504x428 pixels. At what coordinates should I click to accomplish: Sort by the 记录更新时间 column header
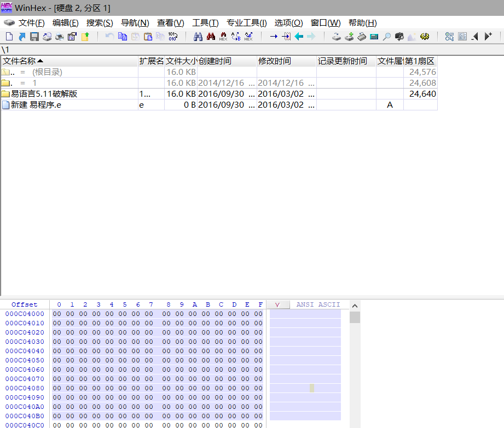click(x=346, y=61)
